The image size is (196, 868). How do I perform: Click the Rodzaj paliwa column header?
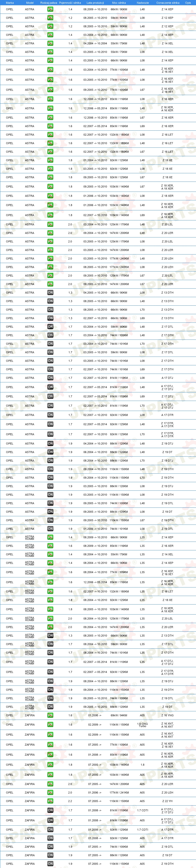[x=49, y=3]
